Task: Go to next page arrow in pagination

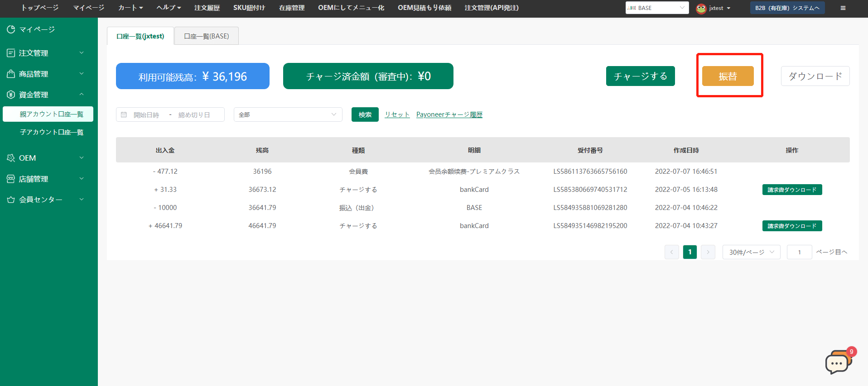Action: click(708, 252)
